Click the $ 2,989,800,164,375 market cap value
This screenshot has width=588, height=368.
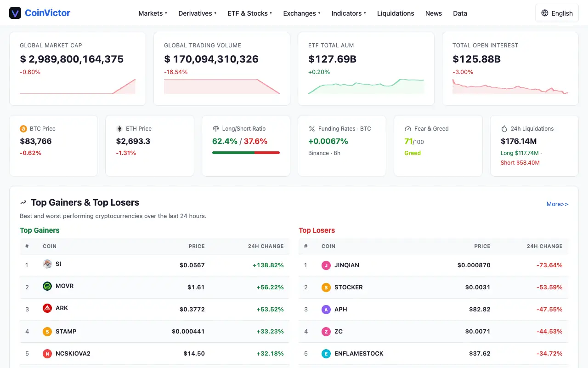coord(72,59)
